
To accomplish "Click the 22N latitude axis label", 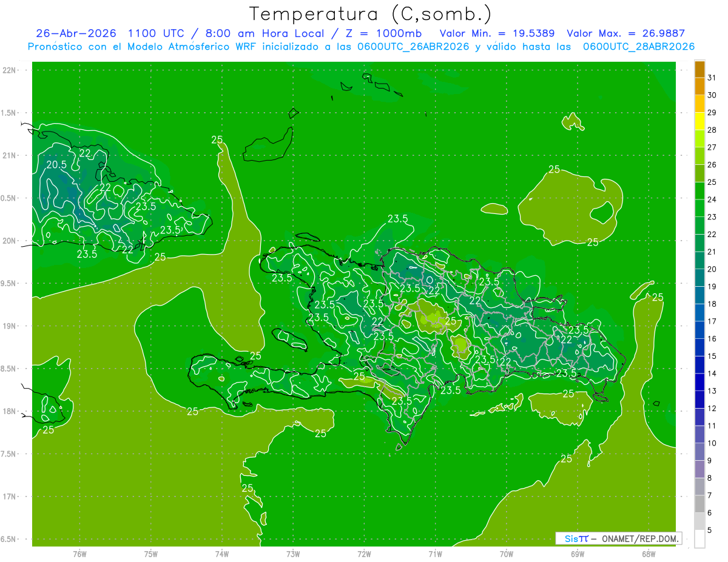I will [x=8, y=70].
